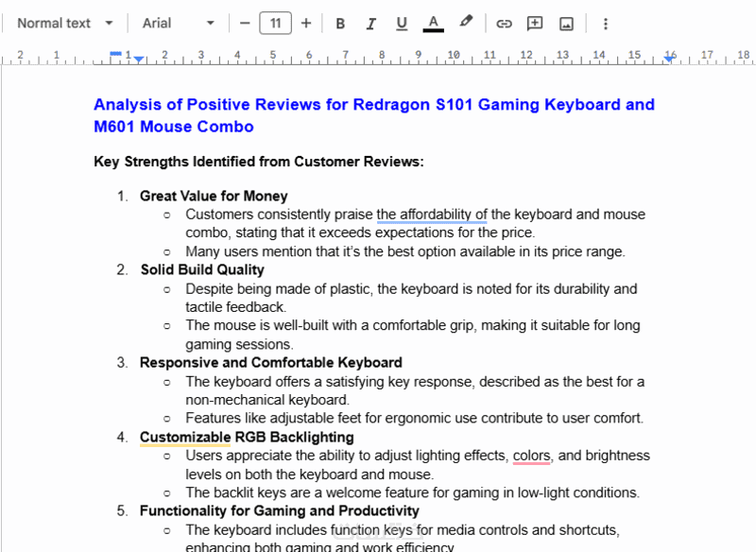Viewport: 756px width, 552px height.
Task: Click the add comment icon
Action: tap(535, 23)
